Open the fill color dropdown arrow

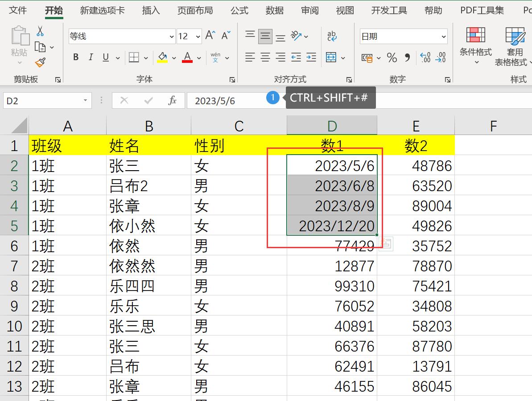point(174,57)
